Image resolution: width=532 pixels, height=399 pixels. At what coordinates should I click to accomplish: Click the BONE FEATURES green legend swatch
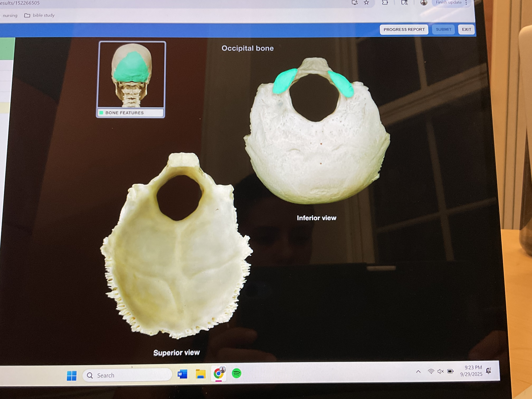tap(101, 113)
